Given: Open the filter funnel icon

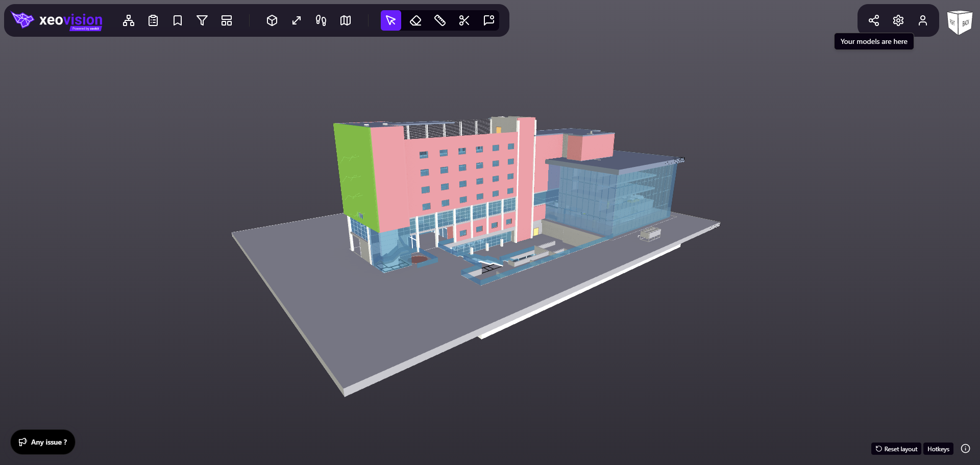Looking at the screenshot, I should [x=202, y=20].
